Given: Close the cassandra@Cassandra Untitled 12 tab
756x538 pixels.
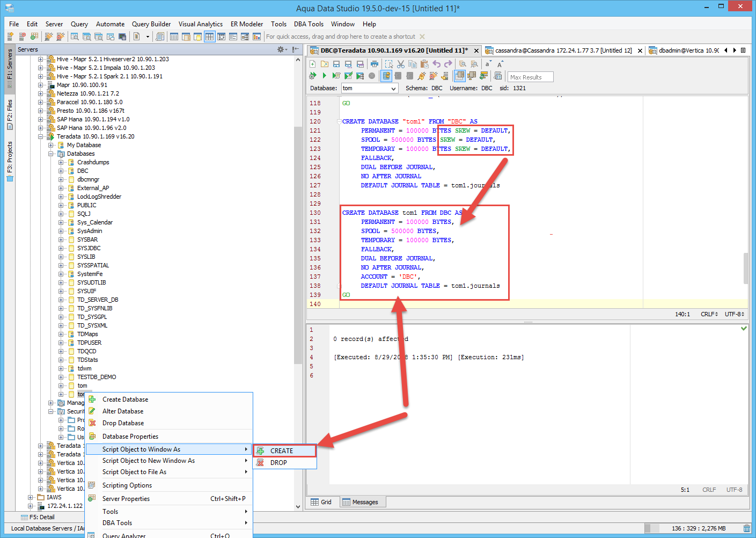Looking at the screenshot, I should coord(640,50).
